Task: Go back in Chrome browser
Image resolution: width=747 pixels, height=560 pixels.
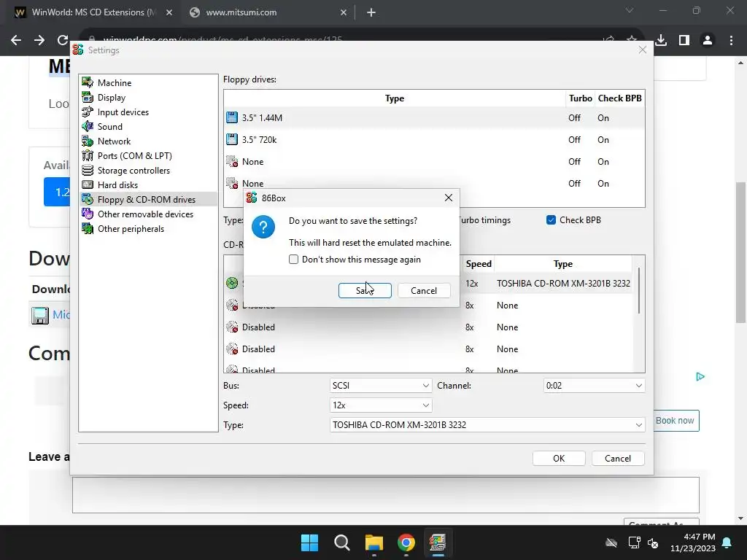Action: pyautogui.click(x=16, y=40)
